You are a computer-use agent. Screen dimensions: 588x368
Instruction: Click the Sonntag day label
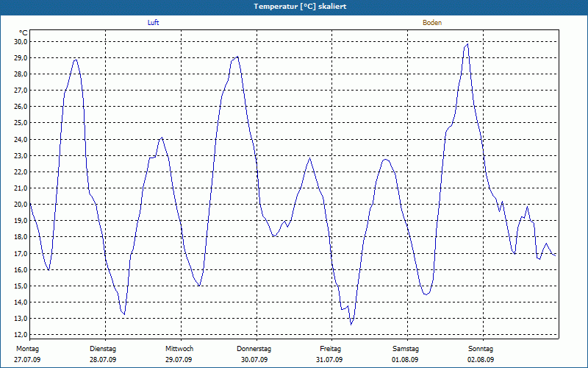[x=481, y=349]
